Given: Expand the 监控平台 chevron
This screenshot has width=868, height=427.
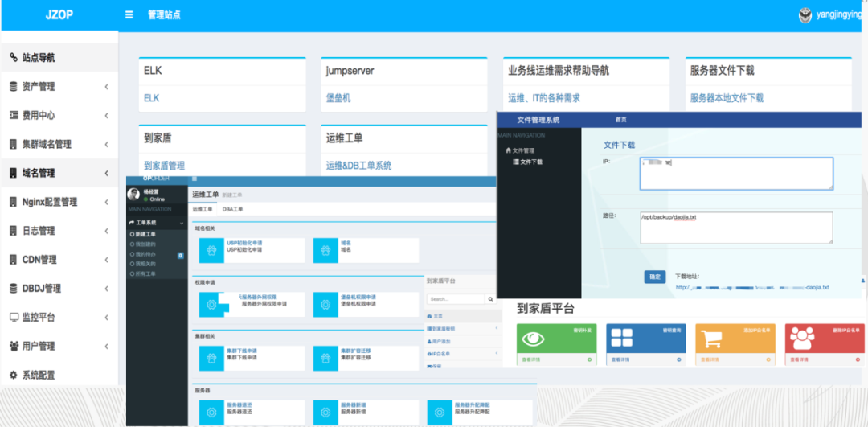Looking at the screenshot, I should pyautogui.click(x=106, y=318).
